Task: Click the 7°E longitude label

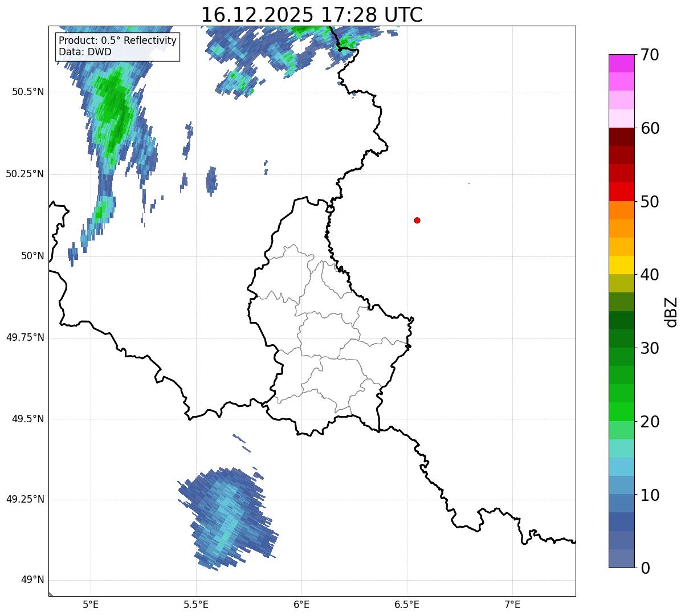Action: pyautogui.click(x=512, y=604)
